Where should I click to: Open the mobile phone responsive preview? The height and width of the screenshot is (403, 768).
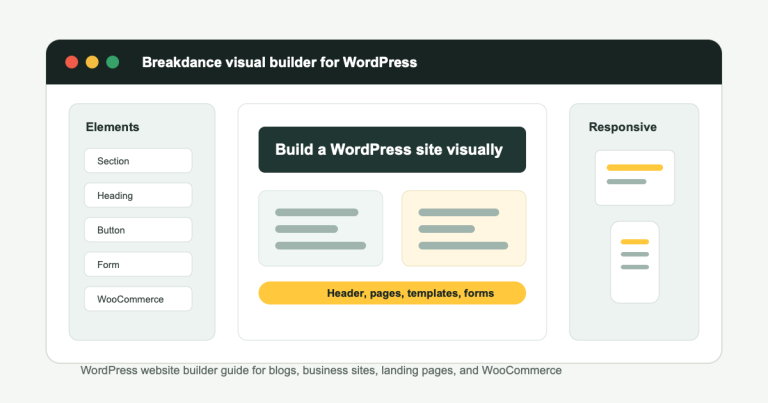(x=635, y=262)
